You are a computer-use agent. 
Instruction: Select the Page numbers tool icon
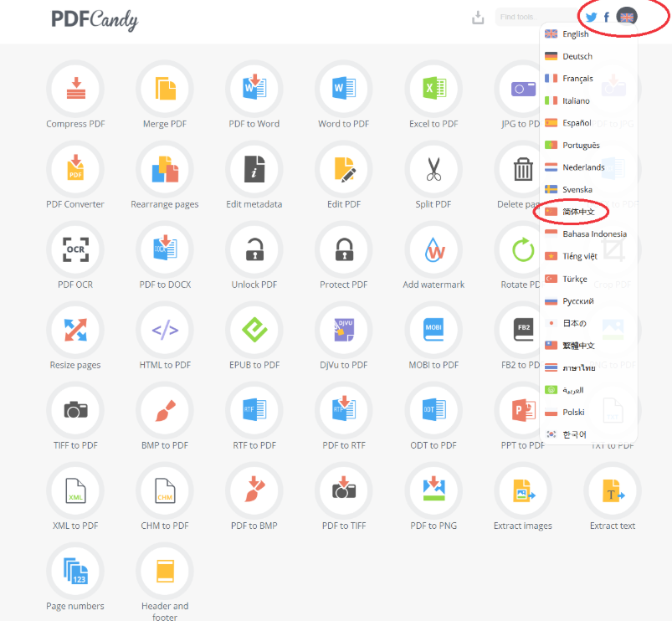point(75,572)
